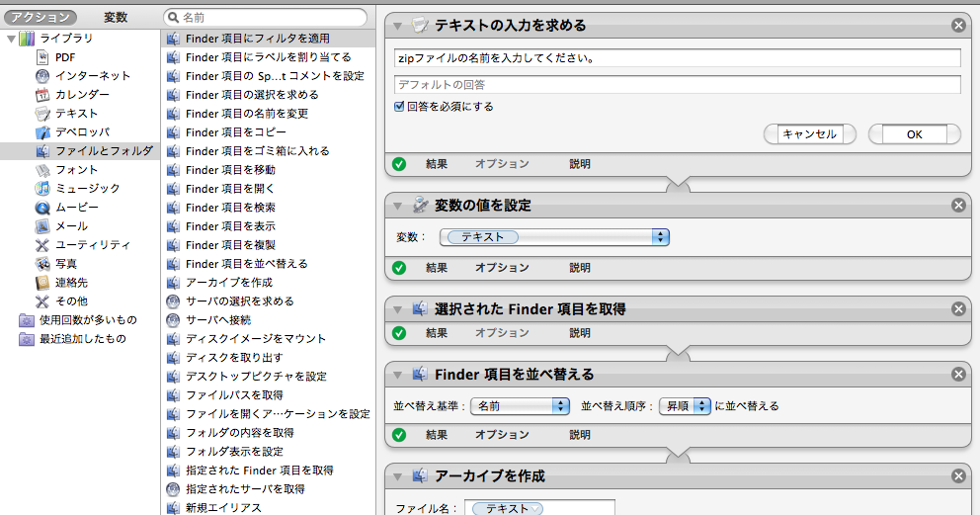Open the 並べ替え順序 昇順 dropdown

(685, 406)
